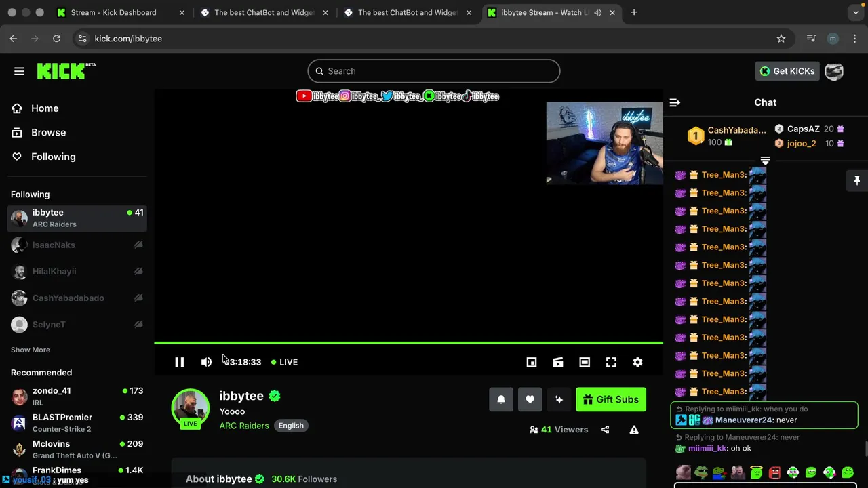
Task: Click the last green emote in emote bar
Action: 848,472
